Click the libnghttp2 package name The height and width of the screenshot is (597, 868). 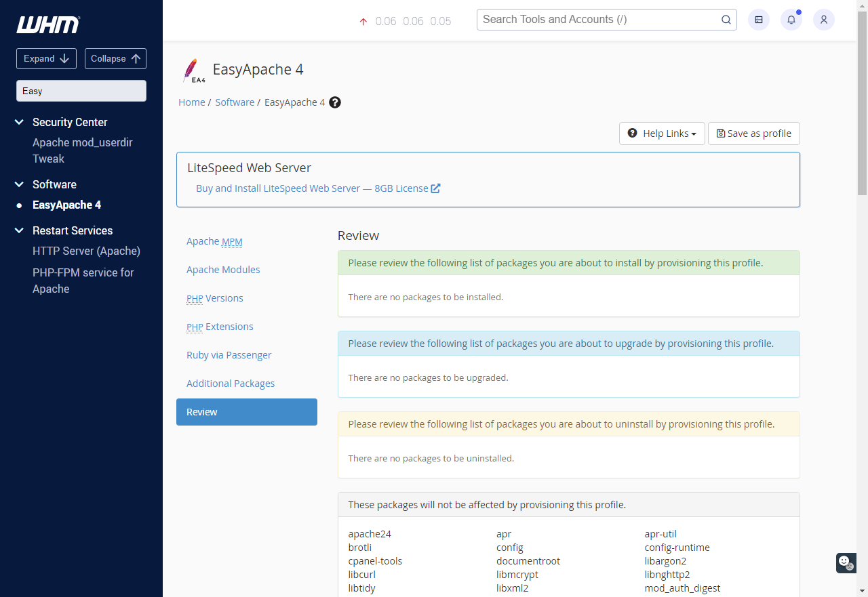[x=667, y=575]
